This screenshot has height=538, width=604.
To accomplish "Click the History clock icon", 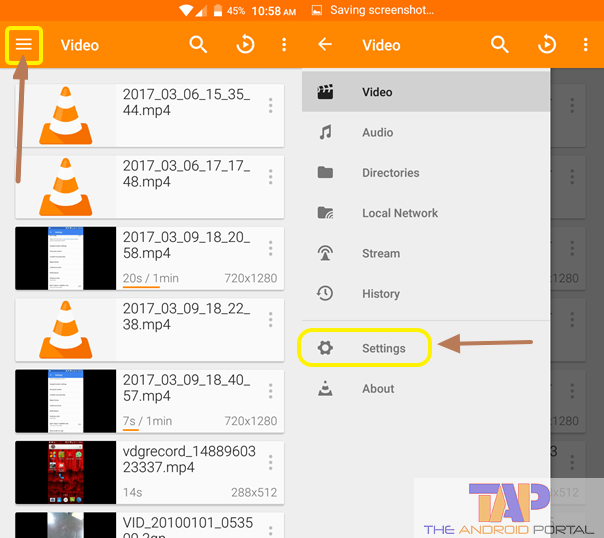I will 325,293.
